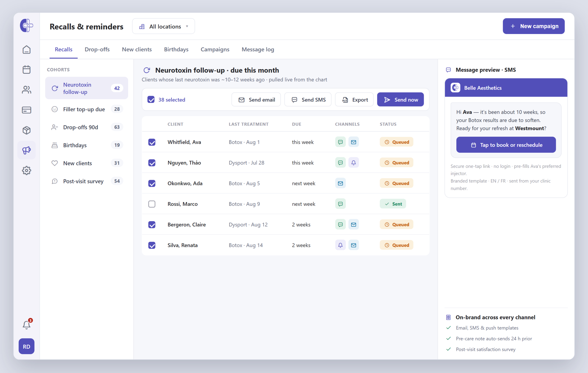Select the Birthdays cohort in sidebar list
The width and height of the screenshot is (588, 373).
coord(86,145)
